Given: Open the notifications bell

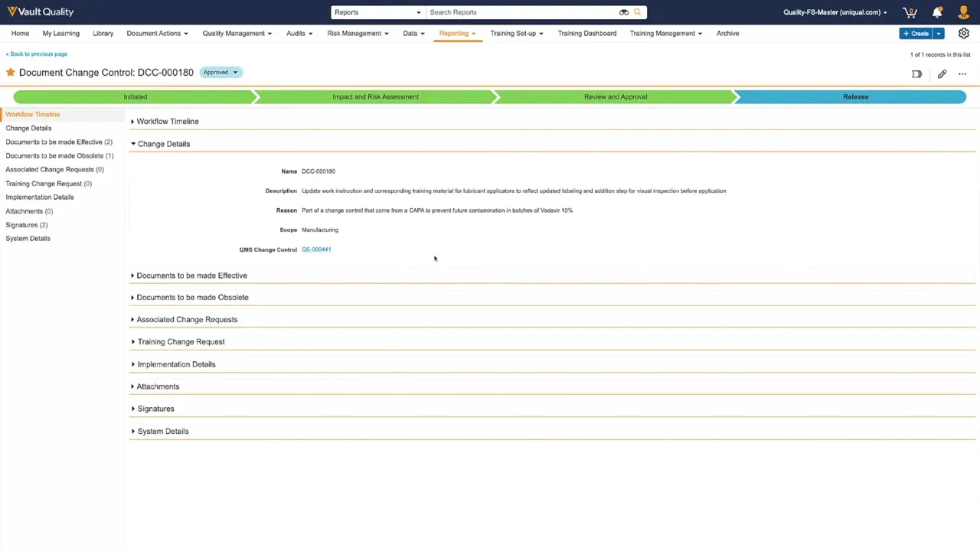Looking at the screenshot, I should (937, 12).
